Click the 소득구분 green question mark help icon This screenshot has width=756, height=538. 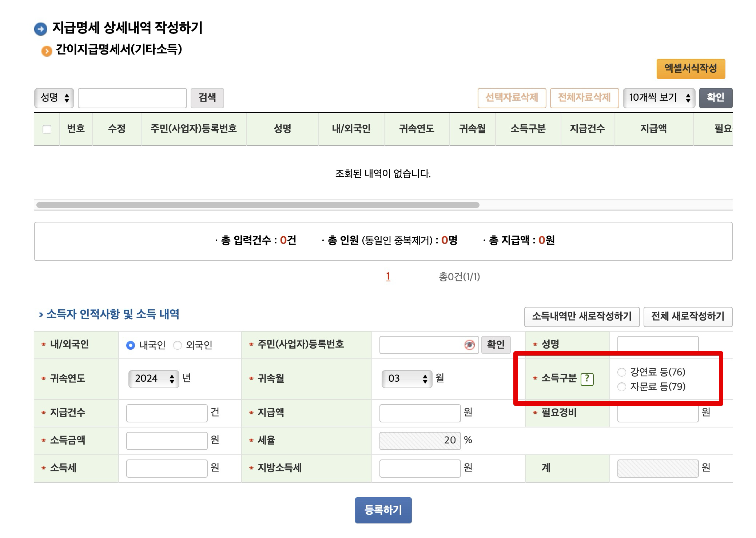pos(587,379)
